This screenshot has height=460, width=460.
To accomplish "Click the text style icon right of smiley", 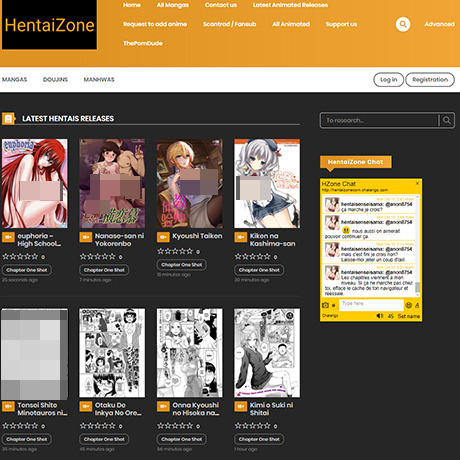I will tap(417, 305).
